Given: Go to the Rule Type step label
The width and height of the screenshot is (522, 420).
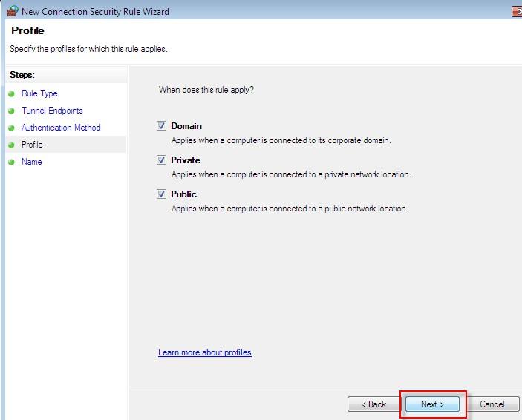Looking at the screenshot, I should pyautogui.click(x=39, y=93).
